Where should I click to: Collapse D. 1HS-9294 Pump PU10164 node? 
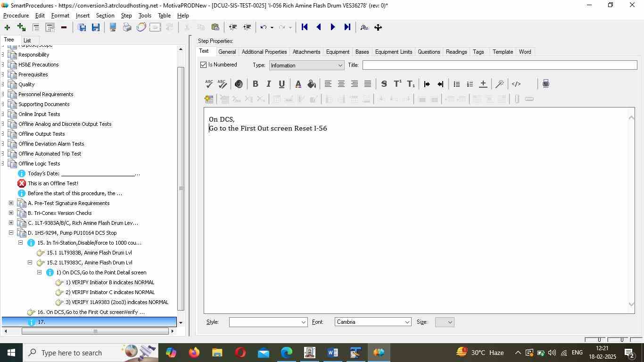pos(11,233)
